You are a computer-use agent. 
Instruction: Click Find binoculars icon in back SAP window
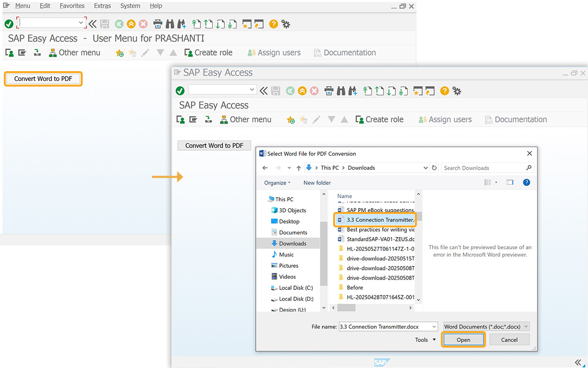click(x=170, y=24)
